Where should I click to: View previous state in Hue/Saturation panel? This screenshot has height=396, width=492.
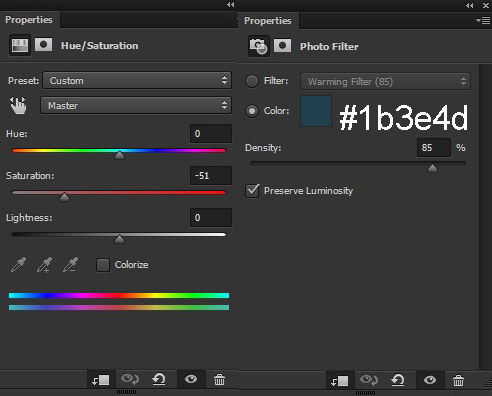130,379
